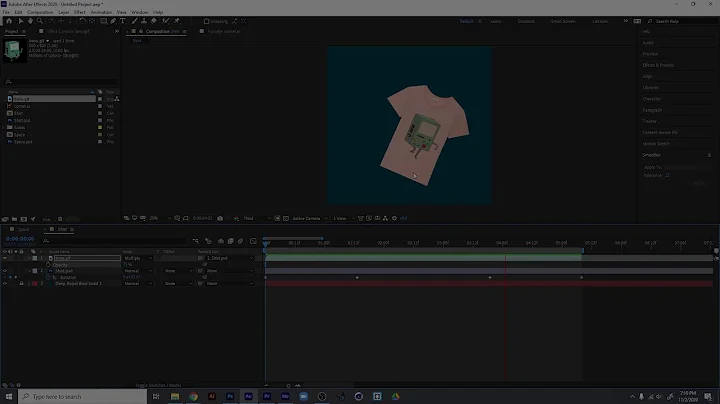Switch to the Learn workspace

(495, 21)
